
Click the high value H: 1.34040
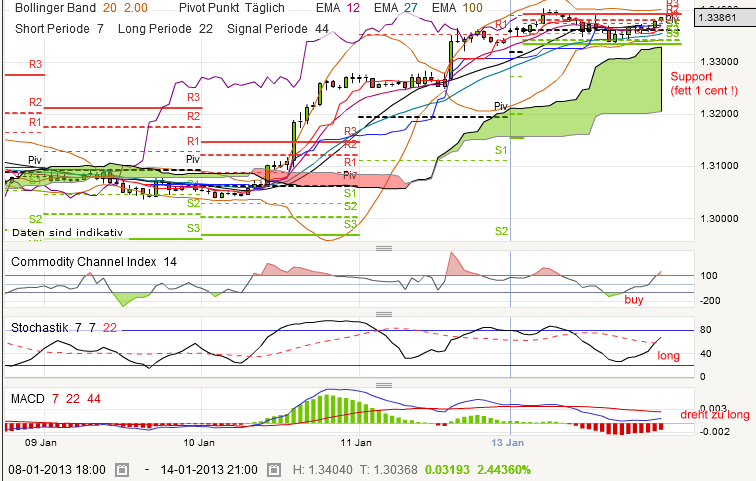coord(323,469)
